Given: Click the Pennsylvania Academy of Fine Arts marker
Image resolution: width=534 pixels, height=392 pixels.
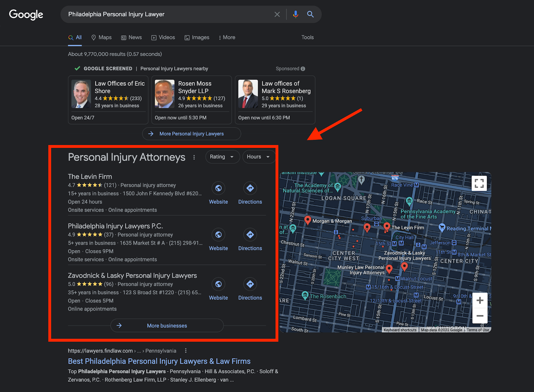Looking at the screenshot, I should point(409,201).
